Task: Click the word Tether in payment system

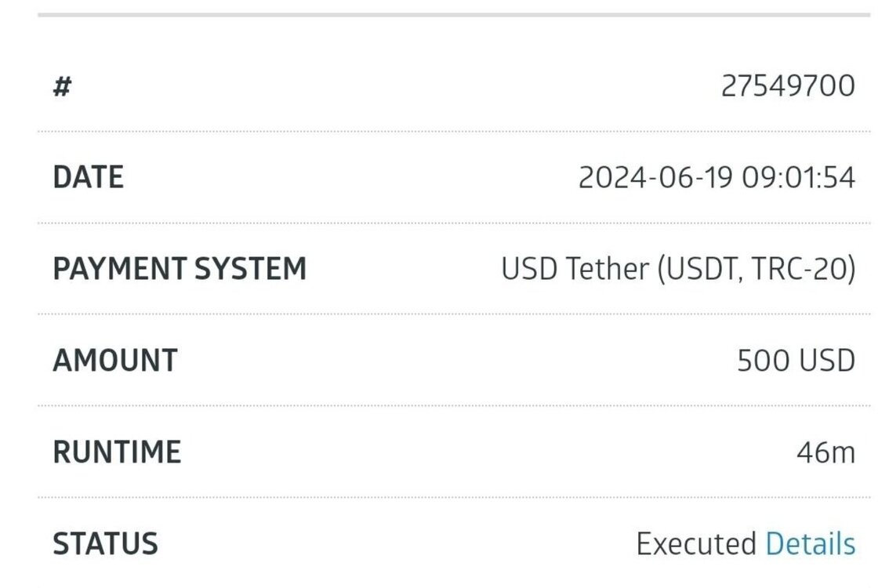Action: [x=608, y=269]
